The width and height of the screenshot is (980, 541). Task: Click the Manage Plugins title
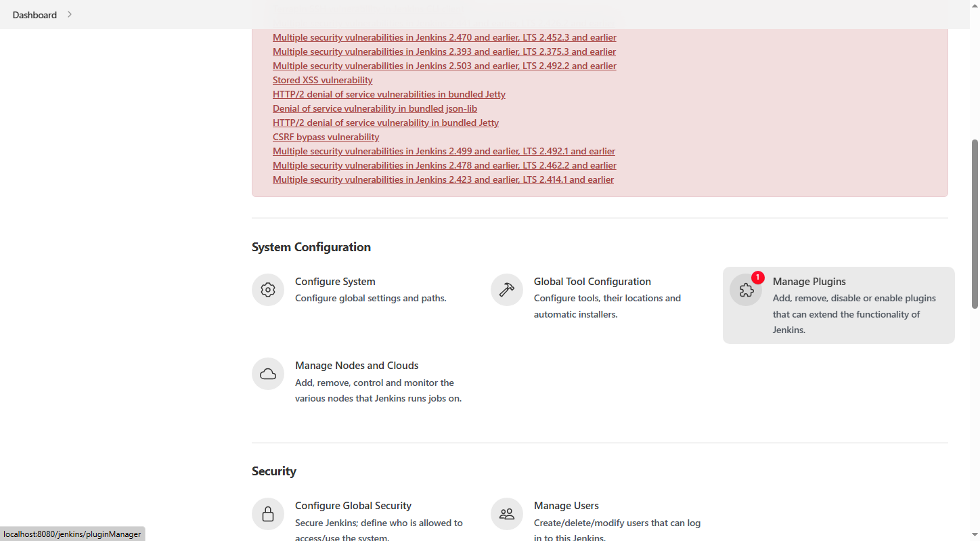point(809,282)
